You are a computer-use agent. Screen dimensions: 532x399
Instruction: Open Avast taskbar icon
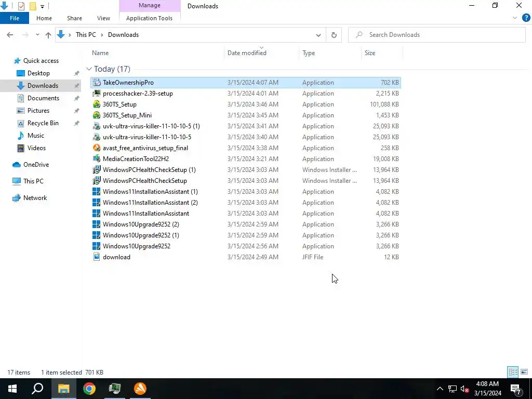click(140, 389)
